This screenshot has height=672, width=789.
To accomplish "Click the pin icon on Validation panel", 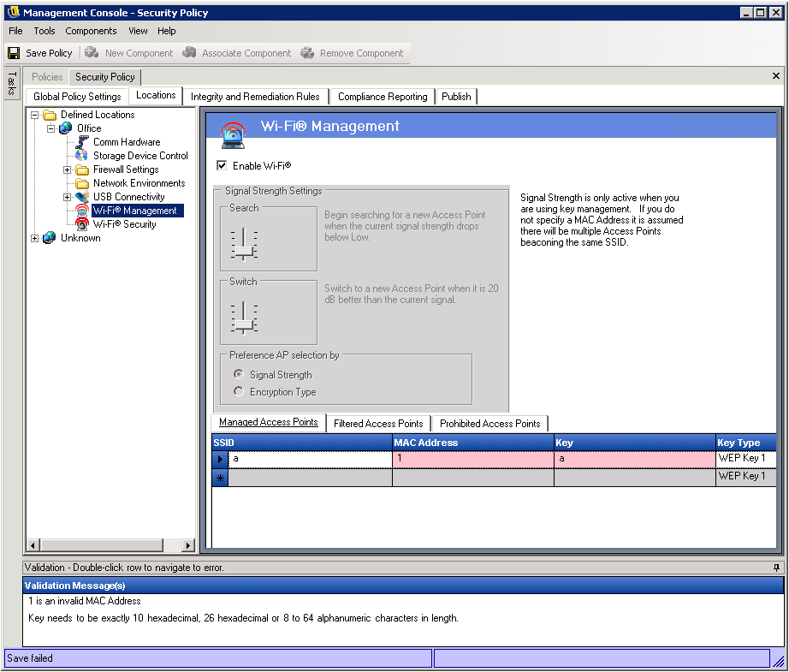I will [776, 568].
